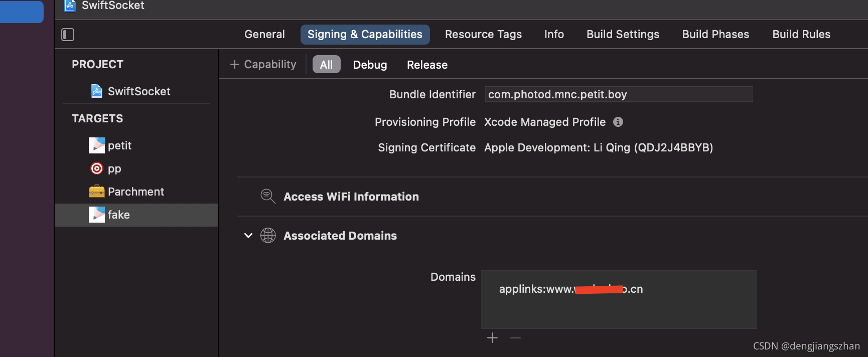868x357 pixels.
Task: Click the fake target icon
Action: (97, 215)
